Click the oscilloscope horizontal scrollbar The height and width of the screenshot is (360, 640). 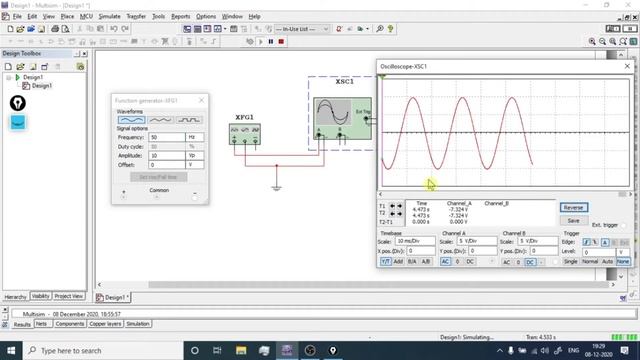[x=505, y=195]
